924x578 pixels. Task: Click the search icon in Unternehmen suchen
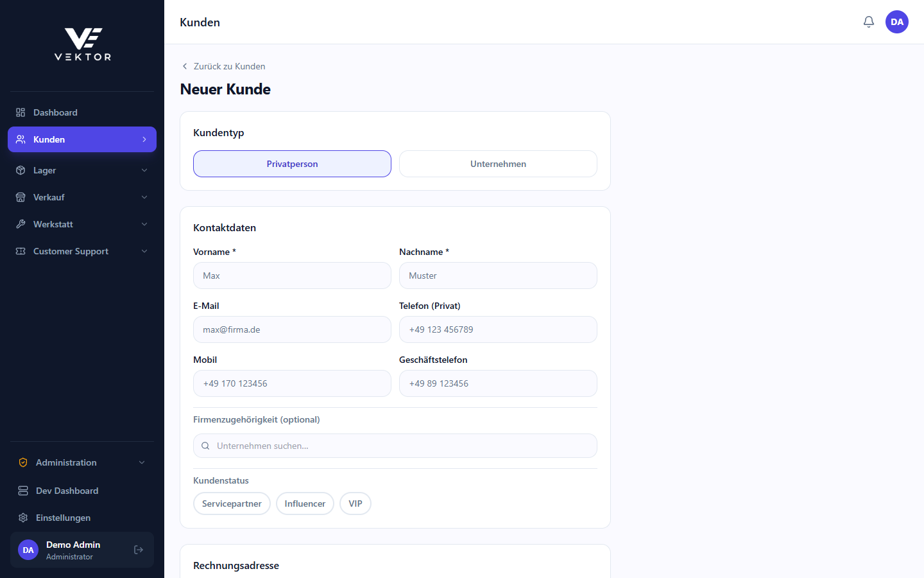(205, 446)
